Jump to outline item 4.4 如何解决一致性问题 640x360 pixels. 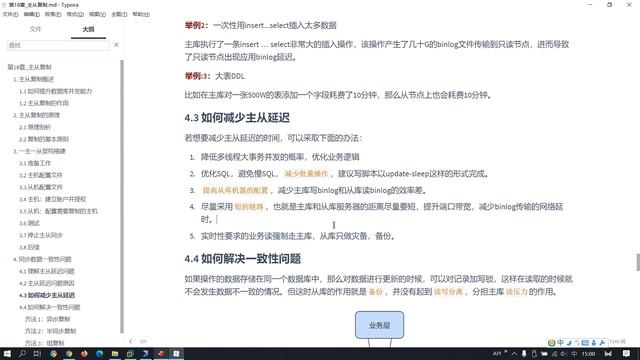pos(49,307)
